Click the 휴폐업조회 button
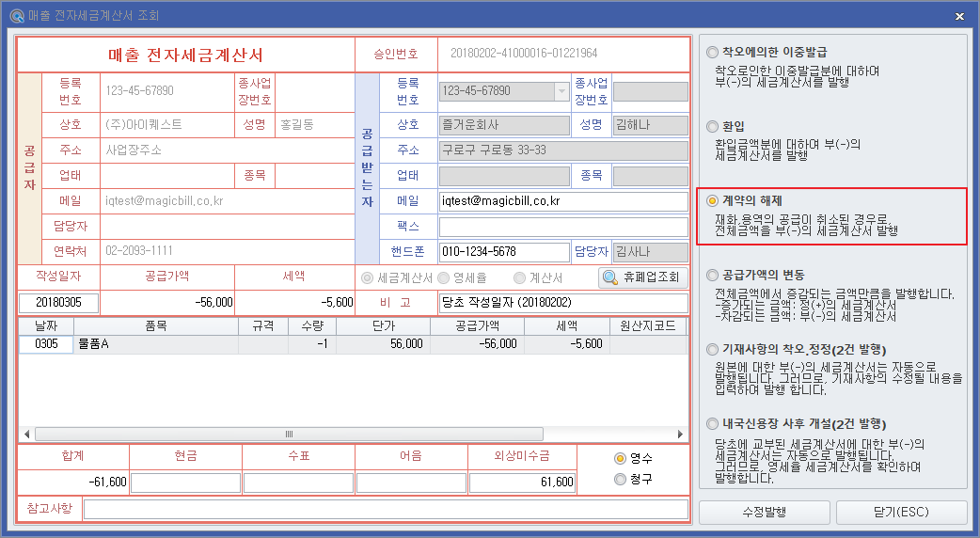Viewport: 980px width, 538px height. point(642,277)
